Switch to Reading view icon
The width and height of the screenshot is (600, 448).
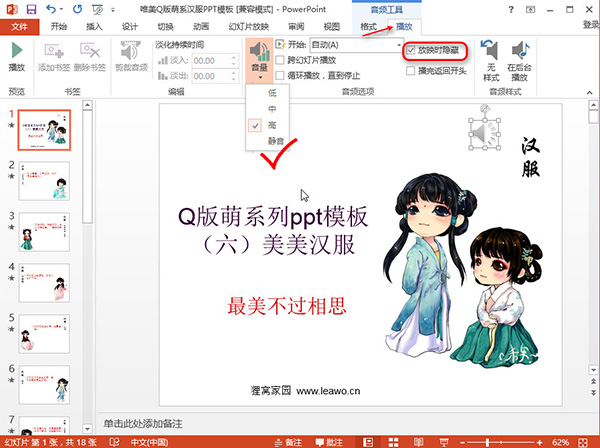coord(418,442)
